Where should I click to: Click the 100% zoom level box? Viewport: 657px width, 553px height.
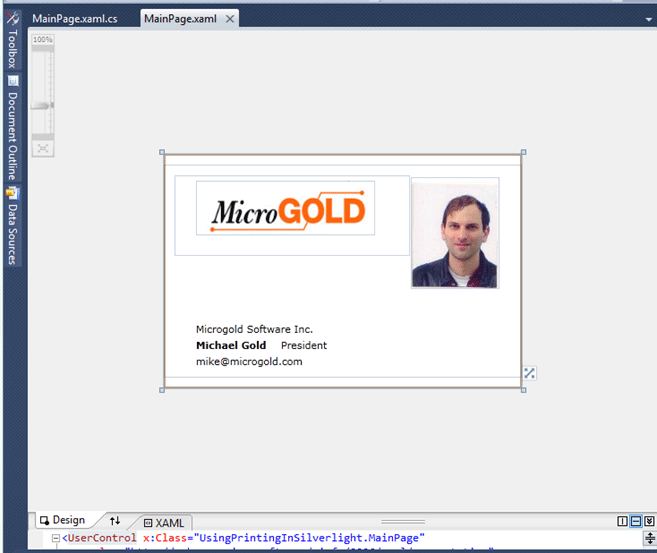click(x=43, y=39)
